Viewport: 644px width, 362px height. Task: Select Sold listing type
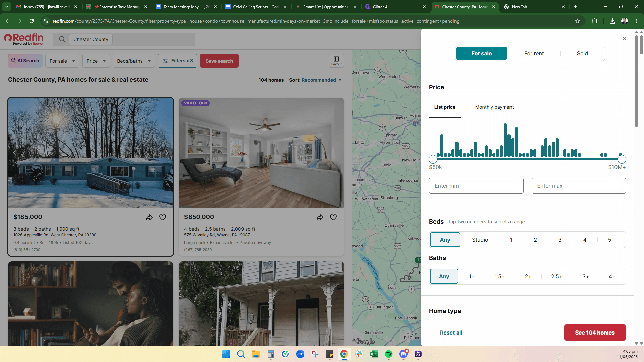(x=582, y=53)
